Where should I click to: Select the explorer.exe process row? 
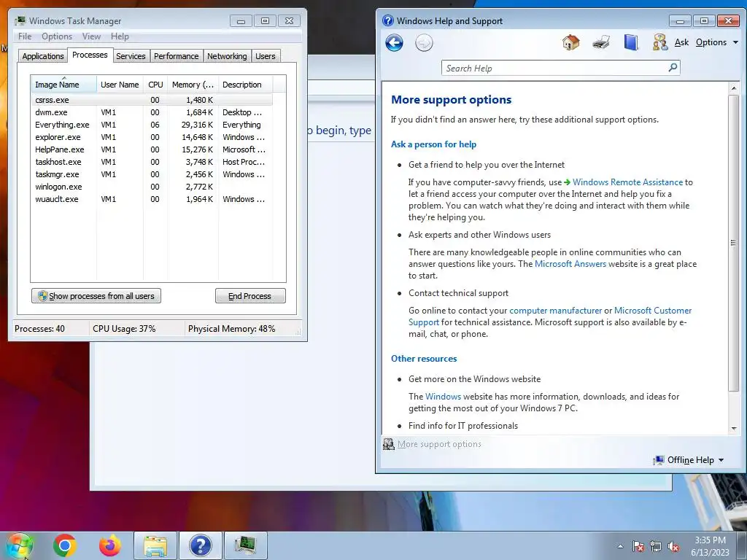[152, 137]
